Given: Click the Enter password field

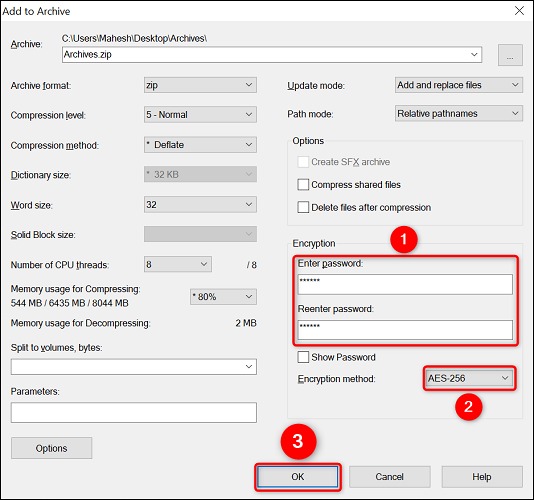Looking at the screenshot, I should [x=405, y=284].
